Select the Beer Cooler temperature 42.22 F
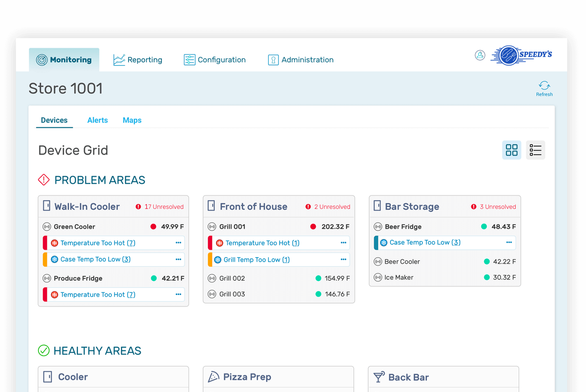 (x=504, y=262)
